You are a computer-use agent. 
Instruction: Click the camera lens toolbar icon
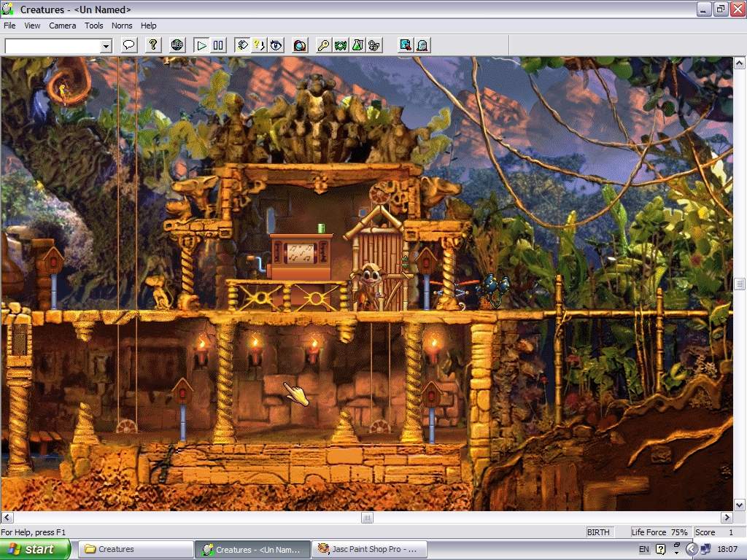300,45
